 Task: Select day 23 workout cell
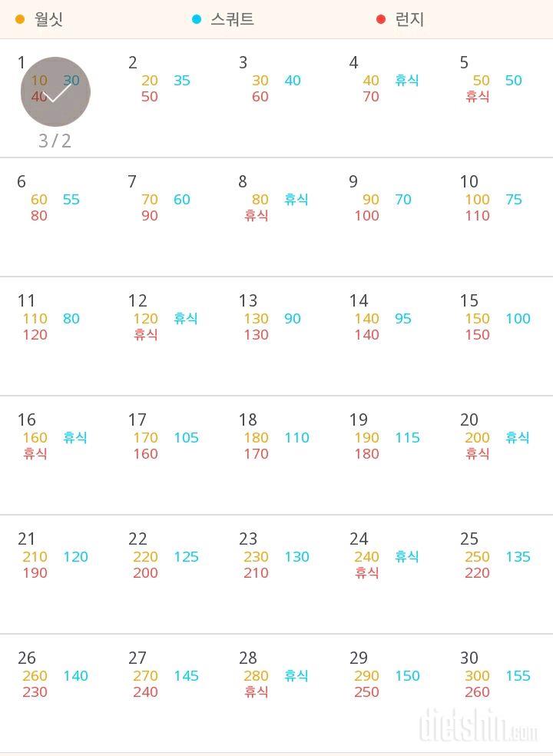click(x=276, y=575)
